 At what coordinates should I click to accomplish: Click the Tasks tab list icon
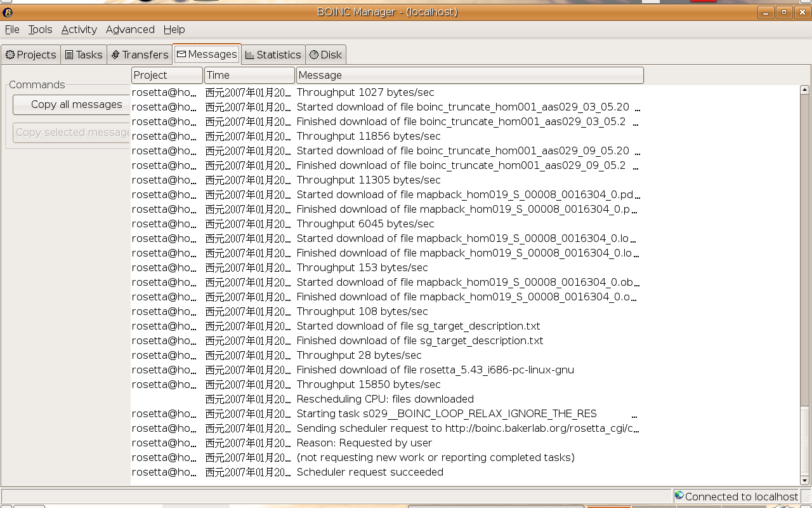69,55
